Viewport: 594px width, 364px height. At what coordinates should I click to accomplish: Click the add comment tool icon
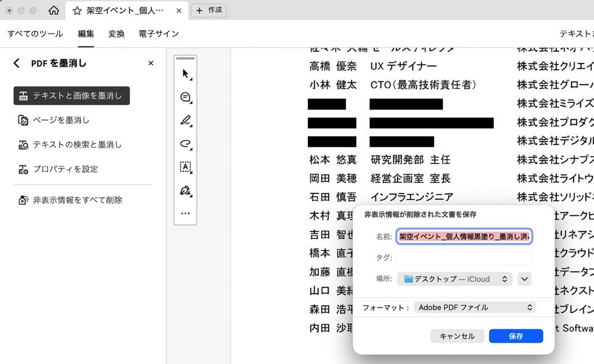[185, 97]
